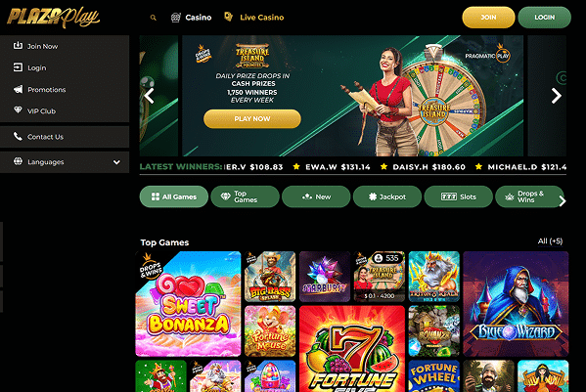Image resolution: width=586 pixels, height=392 pixels.
Task: Click the Languages globe icon
Action: click(18, 161)
